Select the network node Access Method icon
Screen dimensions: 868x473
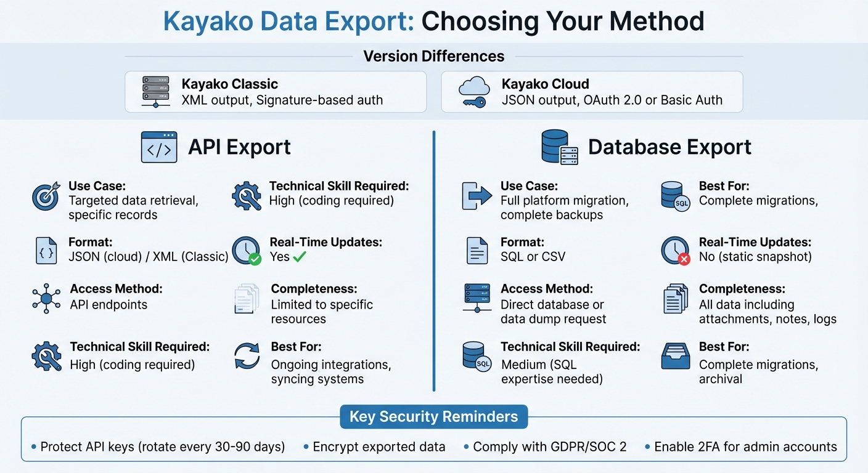46,299
